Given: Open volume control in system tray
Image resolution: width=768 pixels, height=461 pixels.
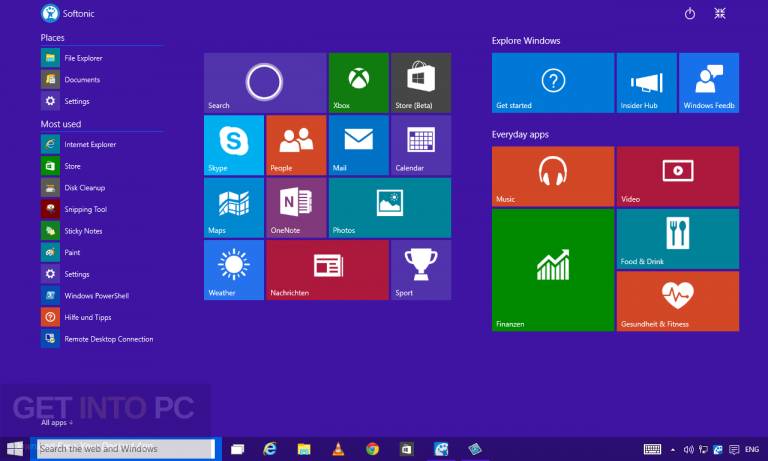Looking at the screenshot, I should pyautogui.click(x=688, y=449).
